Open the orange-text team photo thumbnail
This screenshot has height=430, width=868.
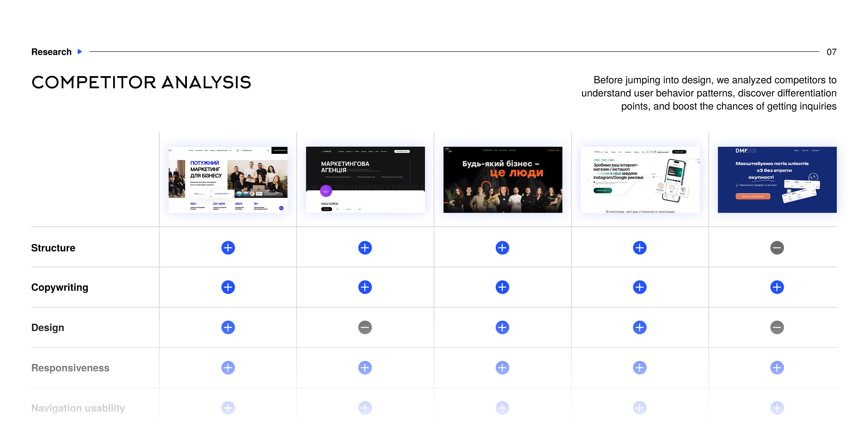coord(503,180)
